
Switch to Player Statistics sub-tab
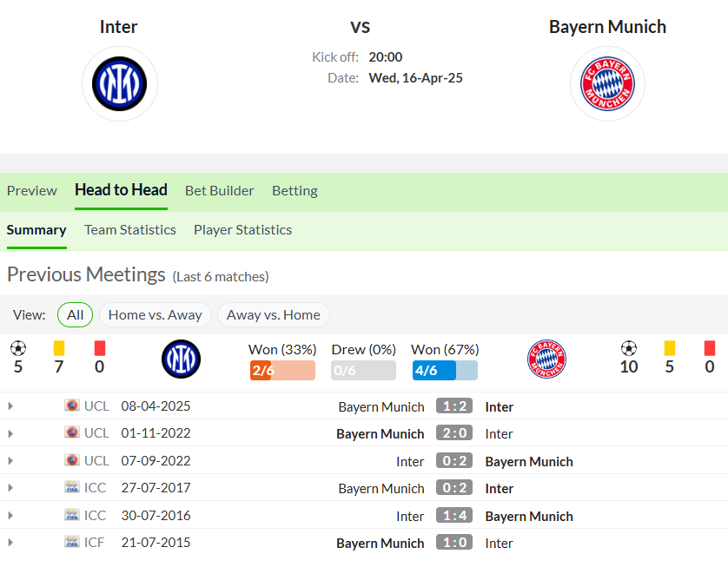pyautogui.click(x=243, y=230)
